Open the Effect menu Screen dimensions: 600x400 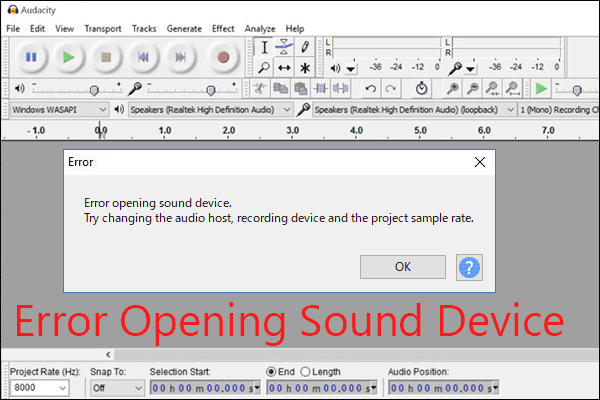coord(223,29)
